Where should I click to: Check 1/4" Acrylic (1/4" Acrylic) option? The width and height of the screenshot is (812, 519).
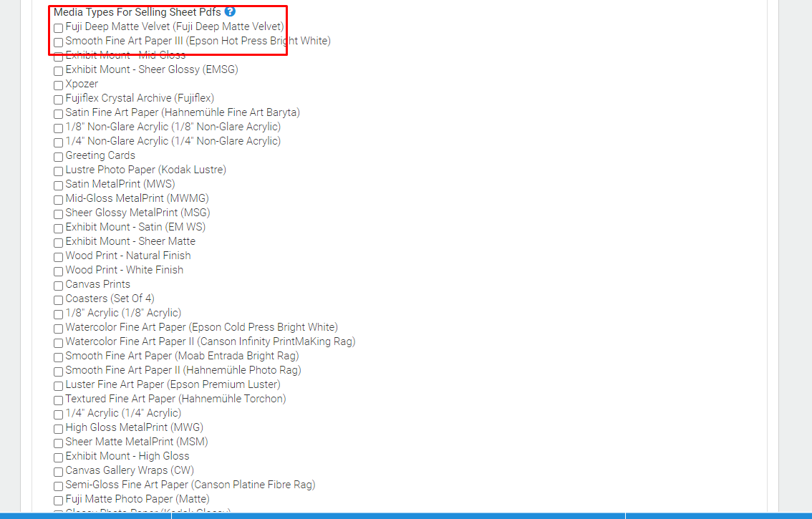click(59, 415)
